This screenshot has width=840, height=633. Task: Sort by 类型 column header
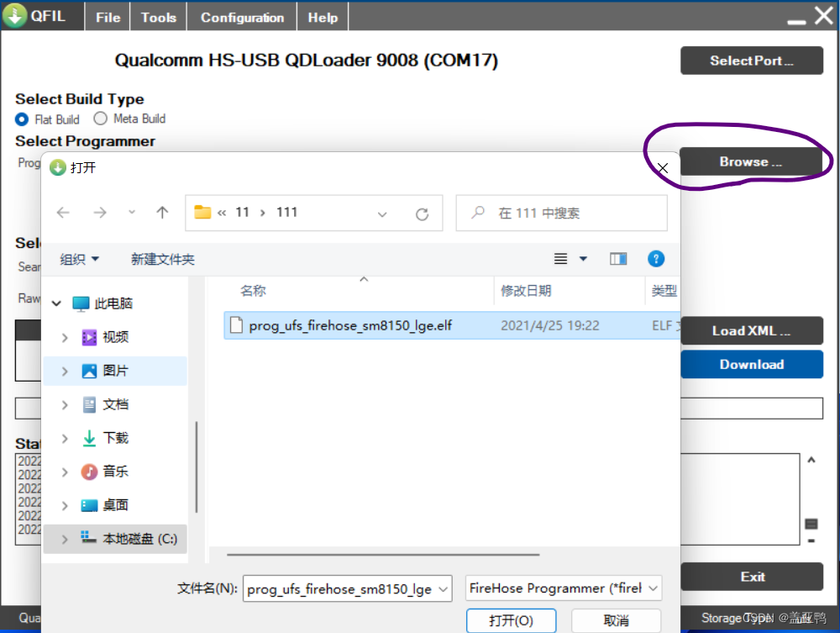coord(664,291)
